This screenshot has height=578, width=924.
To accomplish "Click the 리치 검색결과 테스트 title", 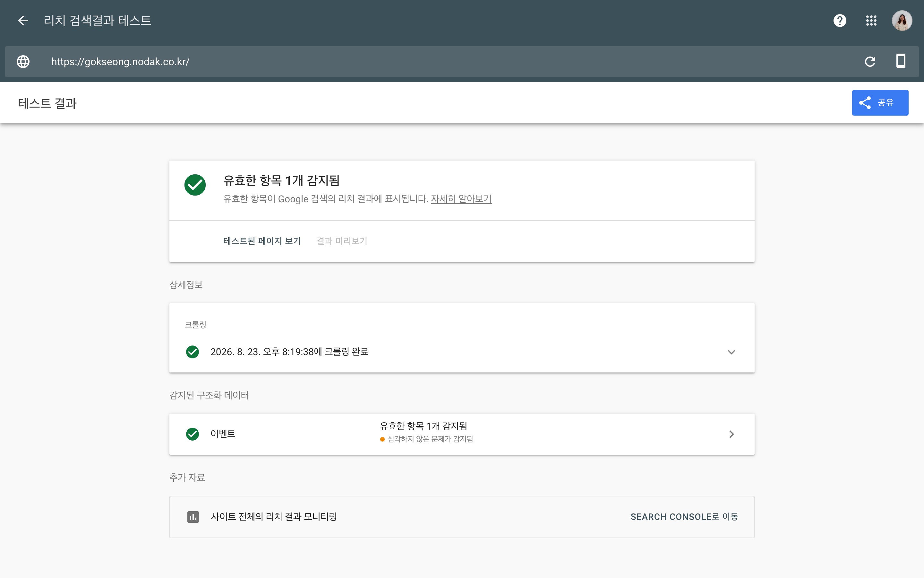I will [97, 21].
